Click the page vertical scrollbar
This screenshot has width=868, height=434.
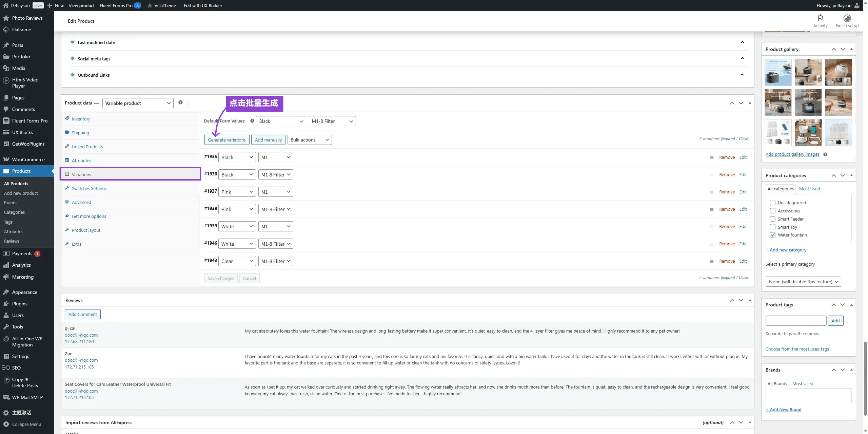865,377
